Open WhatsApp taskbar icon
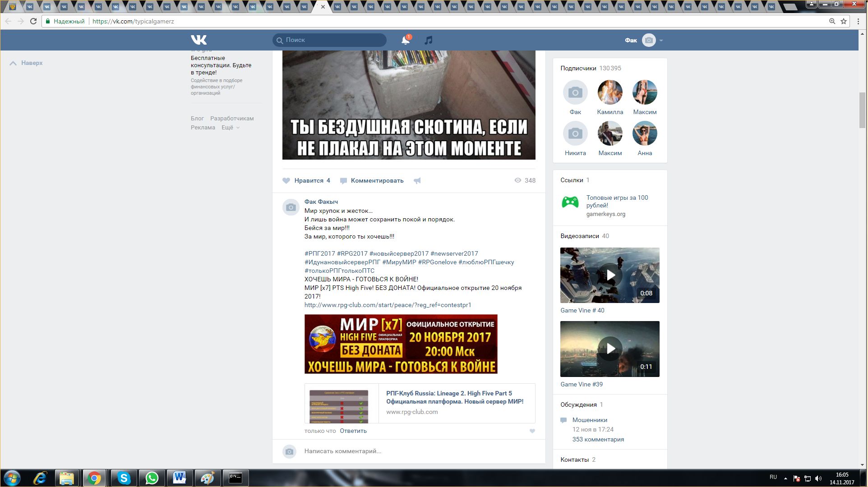 point(152,478)
